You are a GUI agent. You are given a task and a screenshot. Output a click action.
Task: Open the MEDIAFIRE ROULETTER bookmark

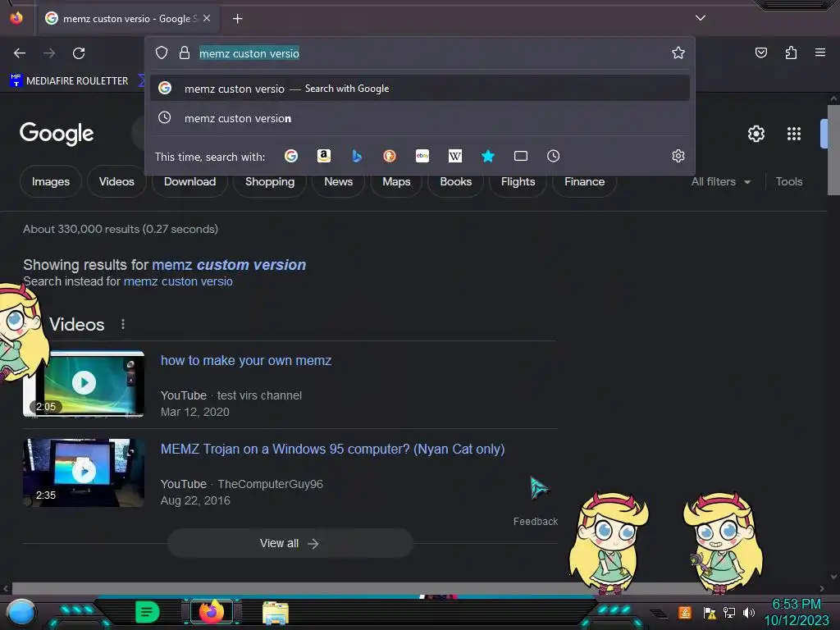click(69, 81)
